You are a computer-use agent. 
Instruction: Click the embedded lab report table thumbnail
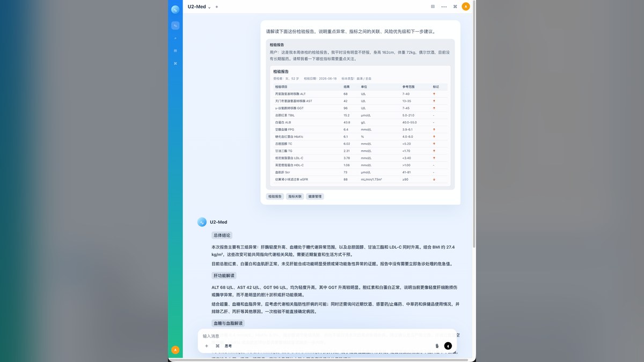[x=360, y=126]
